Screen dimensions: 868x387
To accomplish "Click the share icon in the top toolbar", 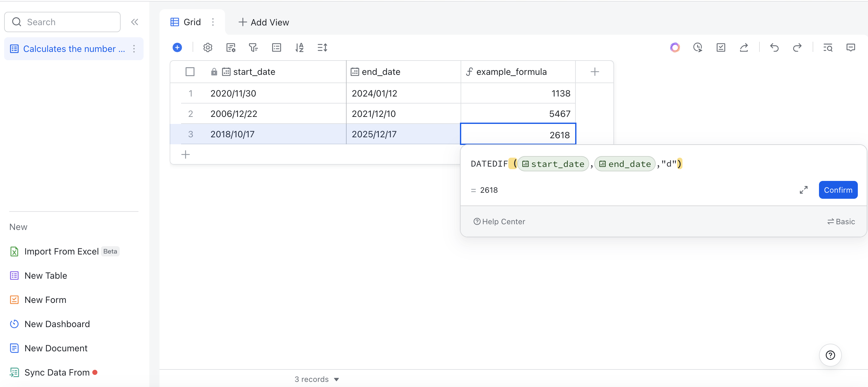I will pyautogui.click(x=744, y=47).
